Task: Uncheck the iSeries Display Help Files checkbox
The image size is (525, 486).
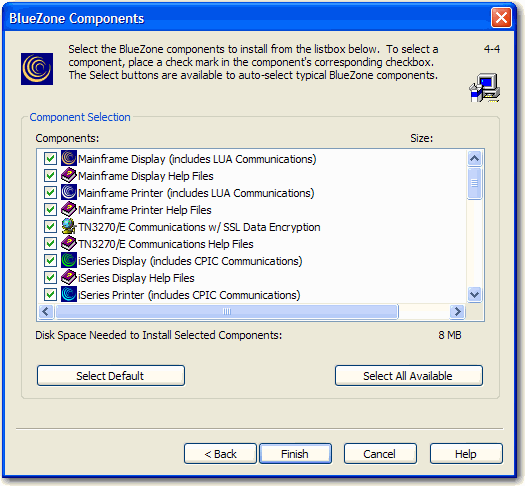Action: 50,278
